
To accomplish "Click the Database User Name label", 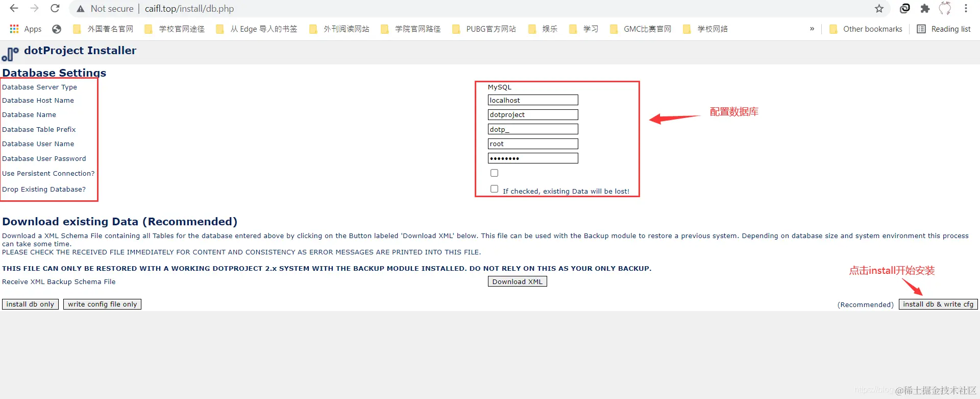I will pyautogui.click(x=38, y=144).
